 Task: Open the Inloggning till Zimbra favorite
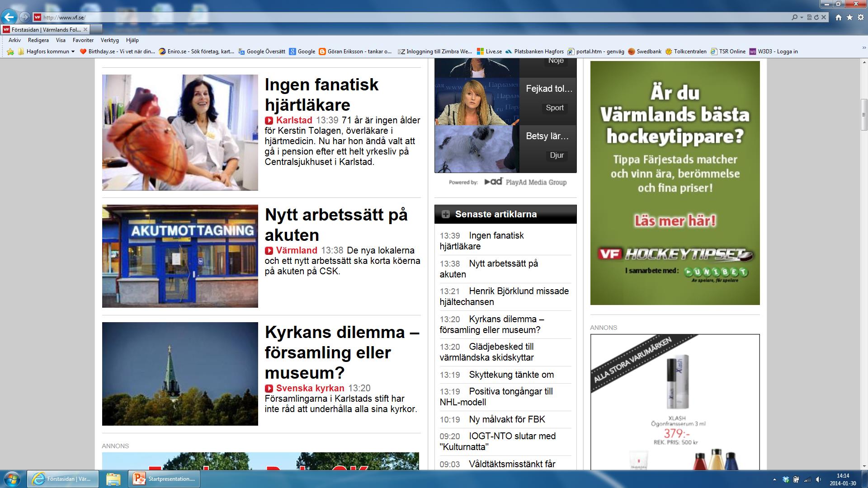pyautogui.click(x=435, y=52)
